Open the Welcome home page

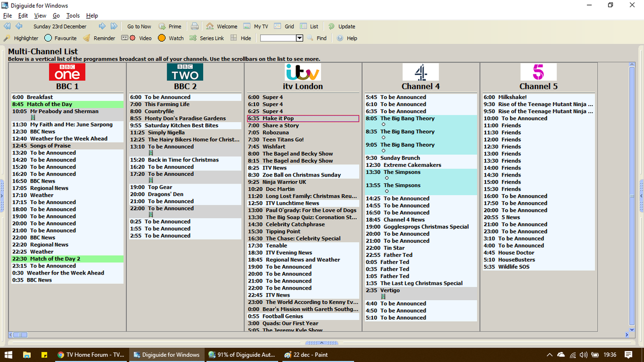[221, 27]
